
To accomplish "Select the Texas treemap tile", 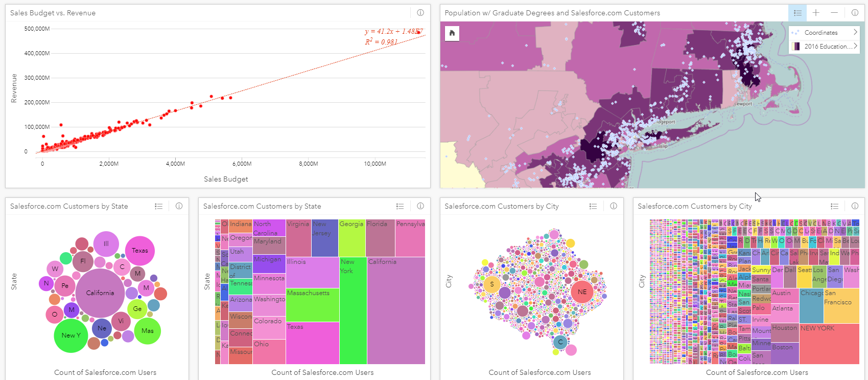I will click(312, 343).
